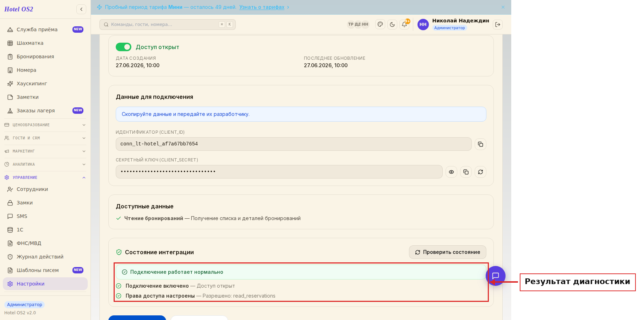Click the HH user avatar
Image resolution: width=644 pixels, height=320 pixels.
423,25
